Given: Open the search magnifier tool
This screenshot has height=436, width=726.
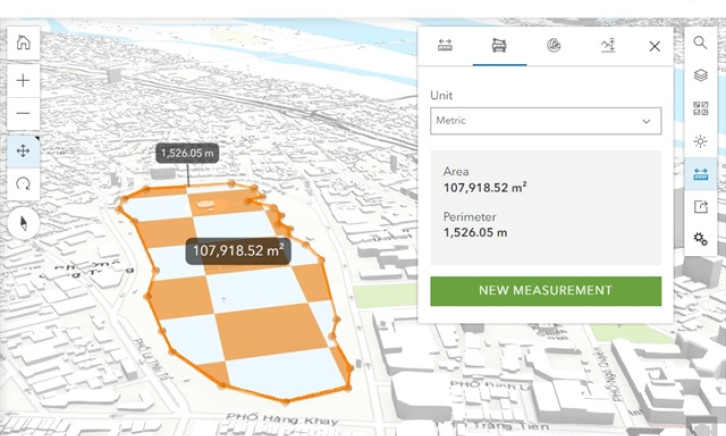Looking at the screenshot, I should tap(700, 43).
